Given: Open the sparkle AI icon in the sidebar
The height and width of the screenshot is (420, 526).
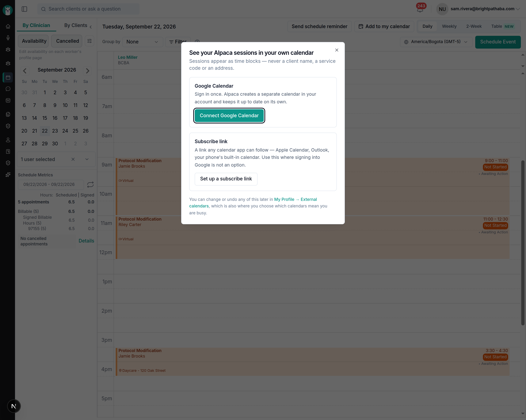Looking at the screenshot, I should click(x=8, y=175).
